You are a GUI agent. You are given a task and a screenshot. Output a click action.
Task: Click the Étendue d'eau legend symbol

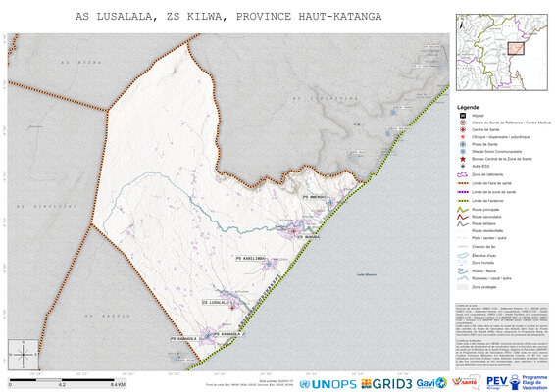(x=463, y=255)
